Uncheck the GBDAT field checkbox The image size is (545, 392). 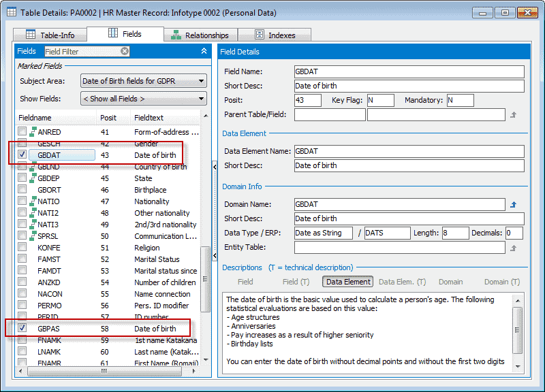(x=22, y=154)
